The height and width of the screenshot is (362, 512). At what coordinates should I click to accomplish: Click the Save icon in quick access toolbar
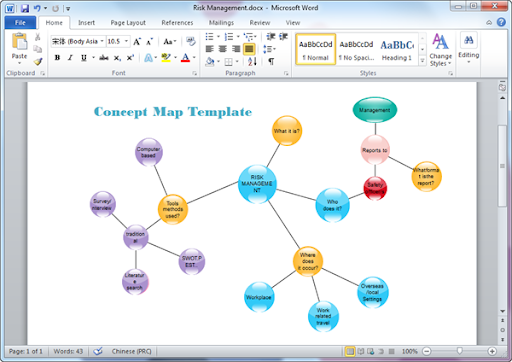point(25,8)
